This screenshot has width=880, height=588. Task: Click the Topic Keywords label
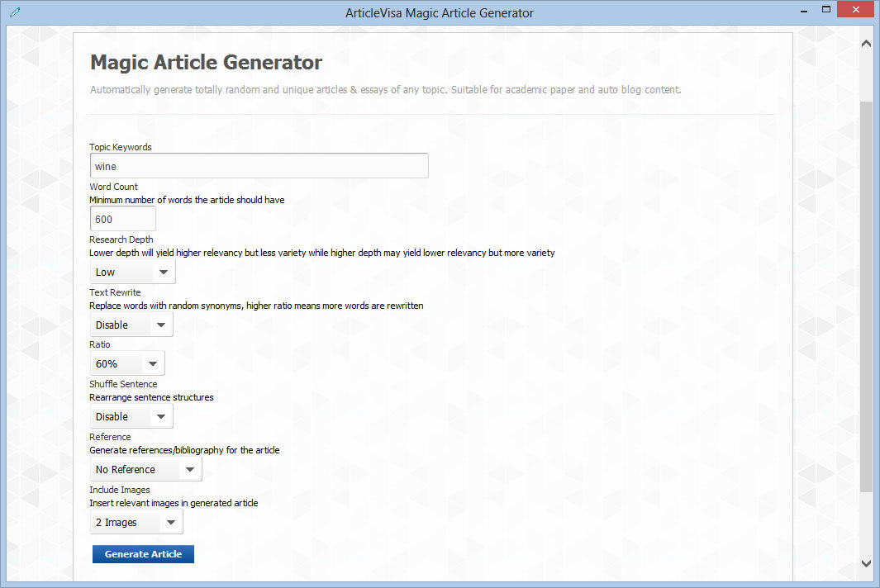tap(120, 147)
